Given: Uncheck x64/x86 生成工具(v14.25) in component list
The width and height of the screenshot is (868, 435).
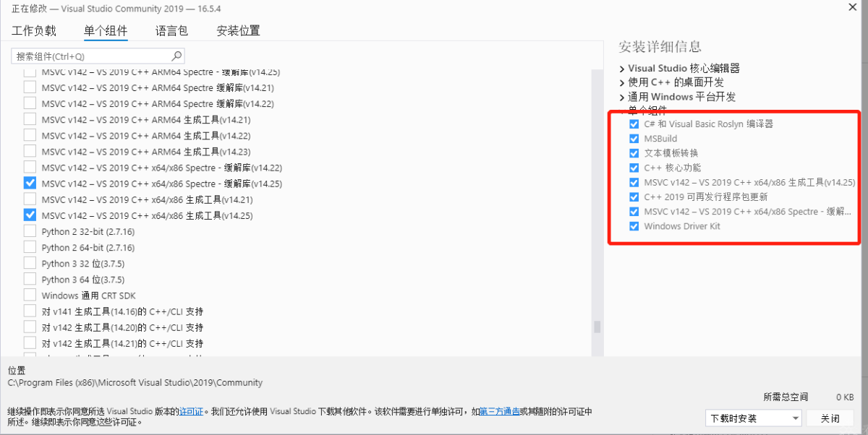Looking at the screenshot, I should click(x=30, y=215).
